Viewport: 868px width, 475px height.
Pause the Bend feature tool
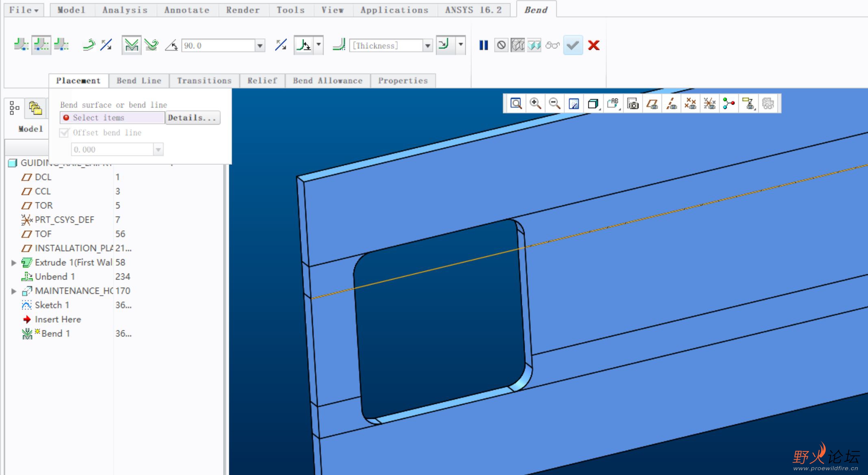(x=483, y=45)
